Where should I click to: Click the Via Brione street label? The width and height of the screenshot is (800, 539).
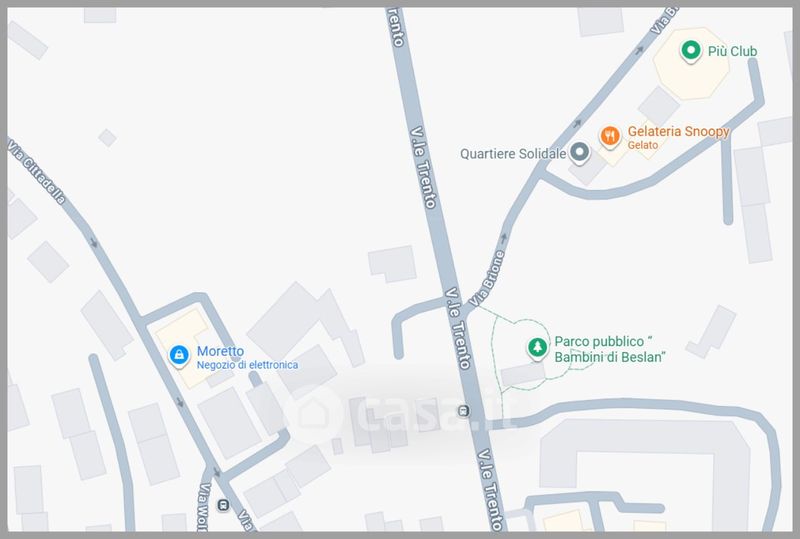click(x=487, y=279)
